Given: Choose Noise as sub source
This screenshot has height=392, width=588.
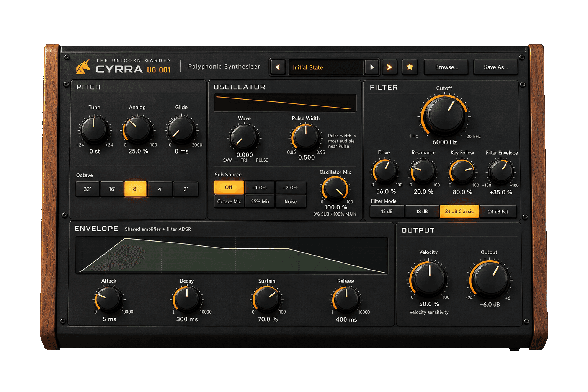Looking at the screenshot, I should coord(291,201).
